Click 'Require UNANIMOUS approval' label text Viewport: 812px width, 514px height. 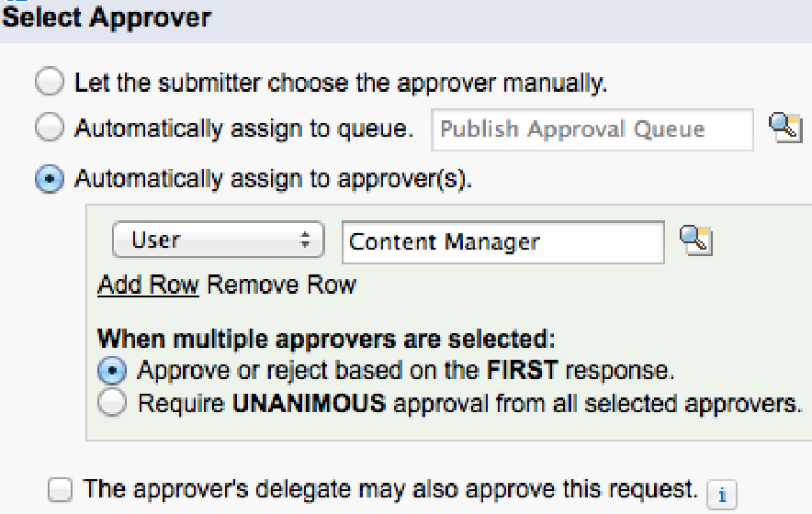[469, 403]
